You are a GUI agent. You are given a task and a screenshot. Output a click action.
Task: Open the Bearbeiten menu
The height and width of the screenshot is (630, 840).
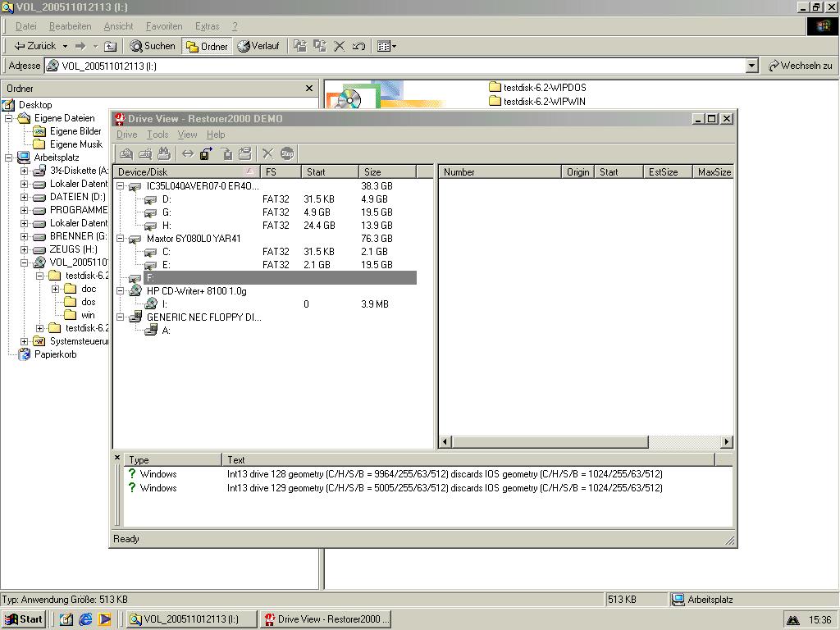click(71, 26)
